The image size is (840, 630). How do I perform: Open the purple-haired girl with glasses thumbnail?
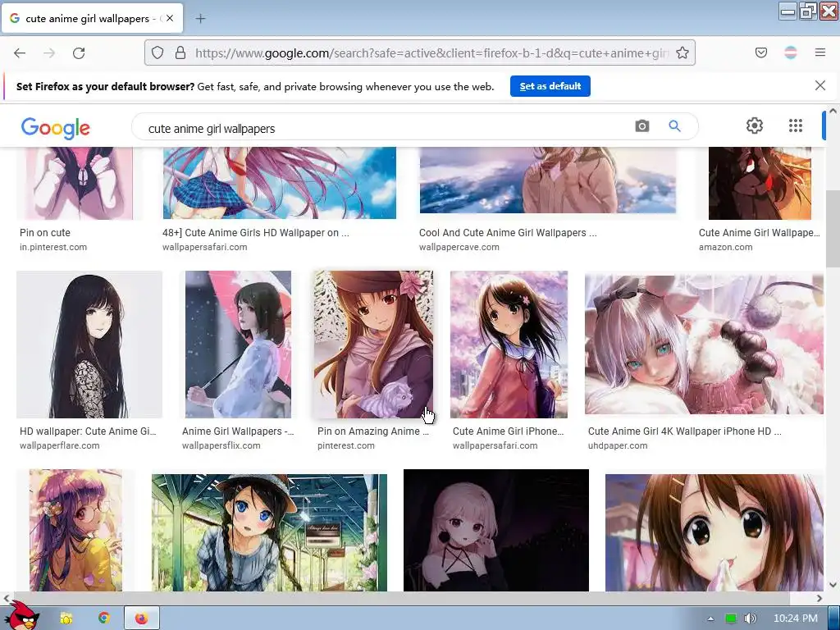[75, 531]
